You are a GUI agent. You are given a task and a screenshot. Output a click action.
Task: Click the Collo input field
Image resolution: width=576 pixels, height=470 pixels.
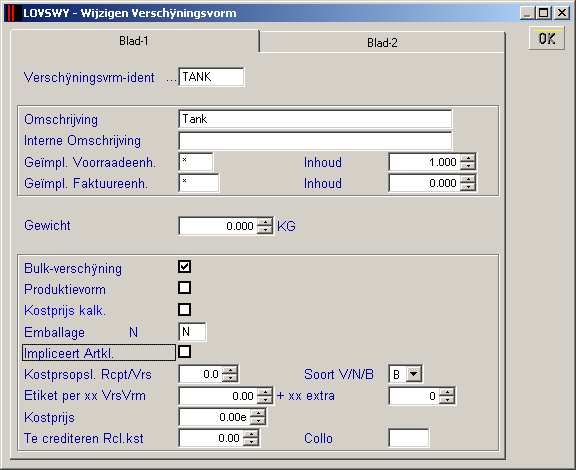(x=408, y=438)
